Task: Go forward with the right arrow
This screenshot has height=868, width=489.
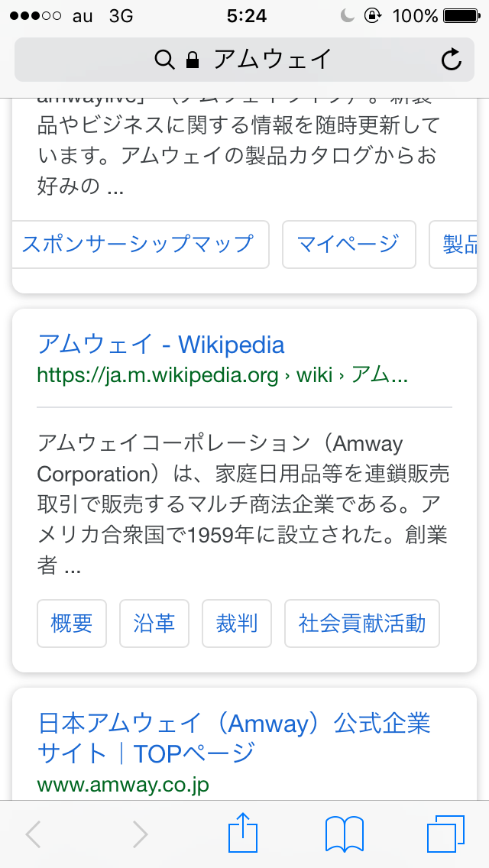Action: pyautogui.click(x=140, y=834)
